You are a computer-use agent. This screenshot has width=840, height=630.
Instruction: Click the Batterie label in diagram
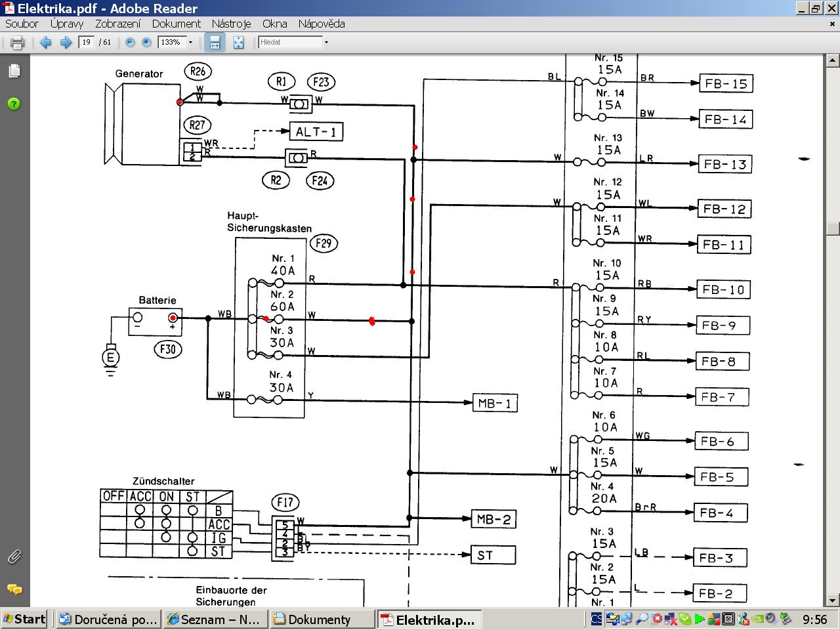[x=157, y=300]
